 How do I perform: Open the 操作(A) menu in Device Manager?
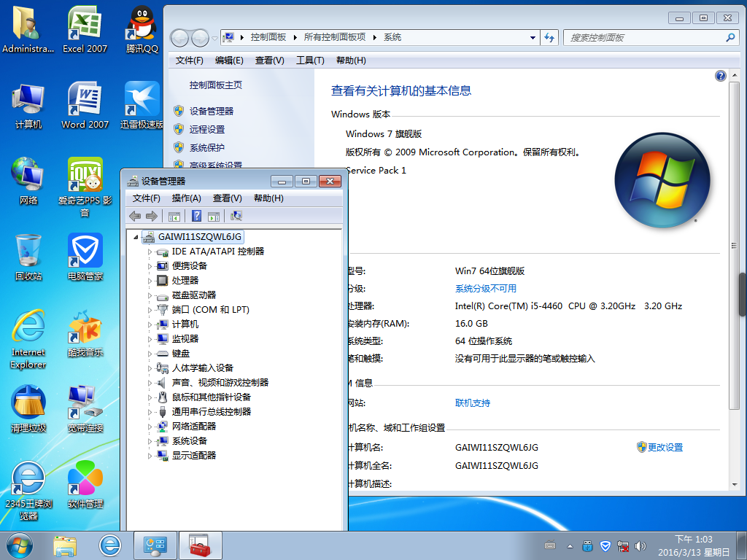186,198
